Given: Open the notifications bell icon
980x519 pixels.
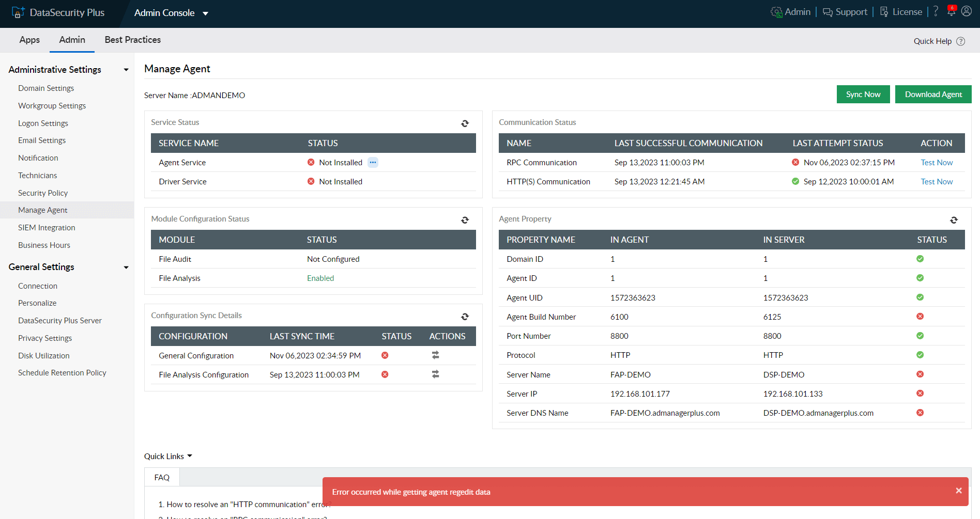Looking at the screenshot, I should pyautogui.click(x=951, y=11).
